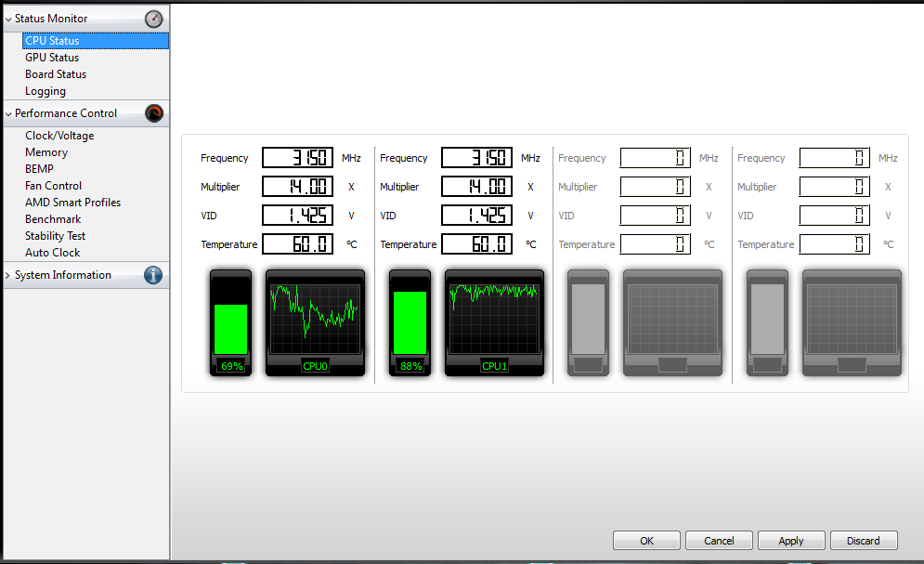Click the fourth core's greyed frequency field
The height and width of the screenshot is (564, 924).
835,157
